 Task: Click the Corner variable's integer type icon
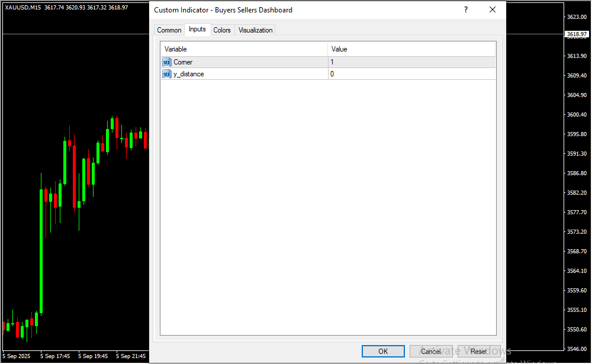point(166,62)
